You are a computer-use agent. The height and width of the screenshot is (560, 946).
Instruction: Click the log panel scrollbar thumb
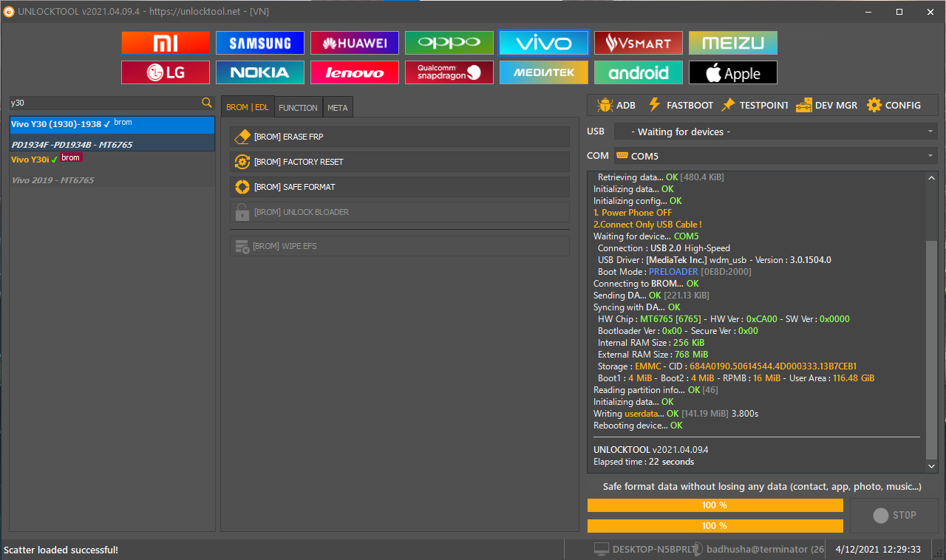coord(931,349)
